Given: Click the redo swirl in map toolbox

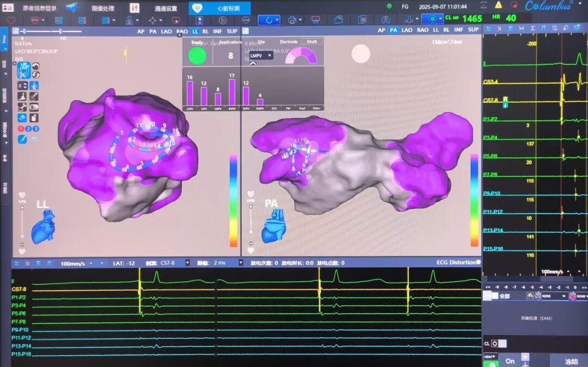Looking at the screenshot, I should tap(35, 75).
